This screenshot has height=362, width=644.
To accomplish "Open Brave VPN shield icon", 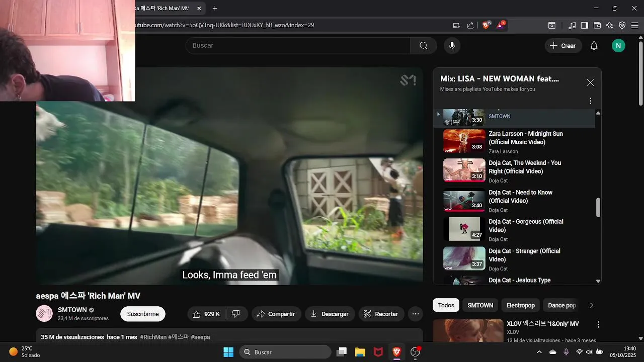I will (622, 25).
